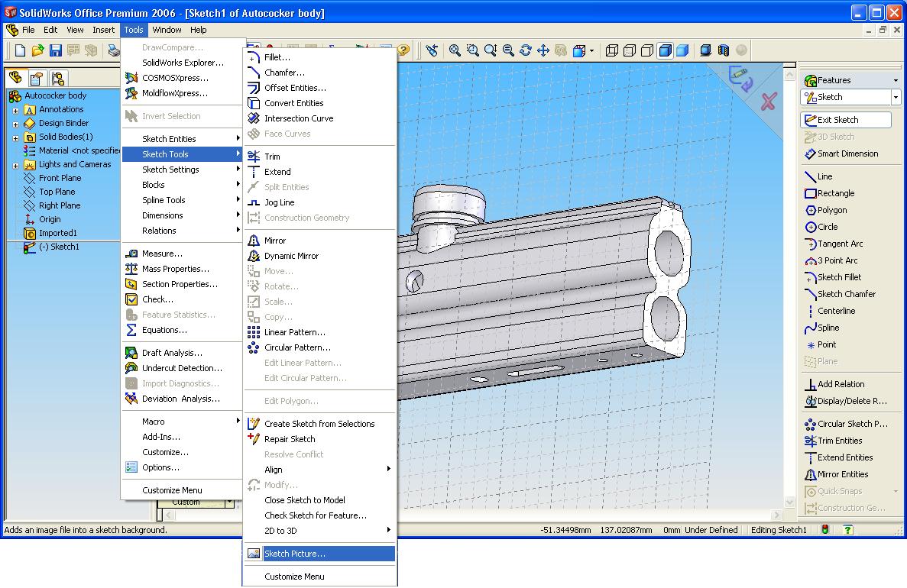This screenshot has width=907, height=588.
Task: Click the Pan view icon
Action: click(543, 51)
